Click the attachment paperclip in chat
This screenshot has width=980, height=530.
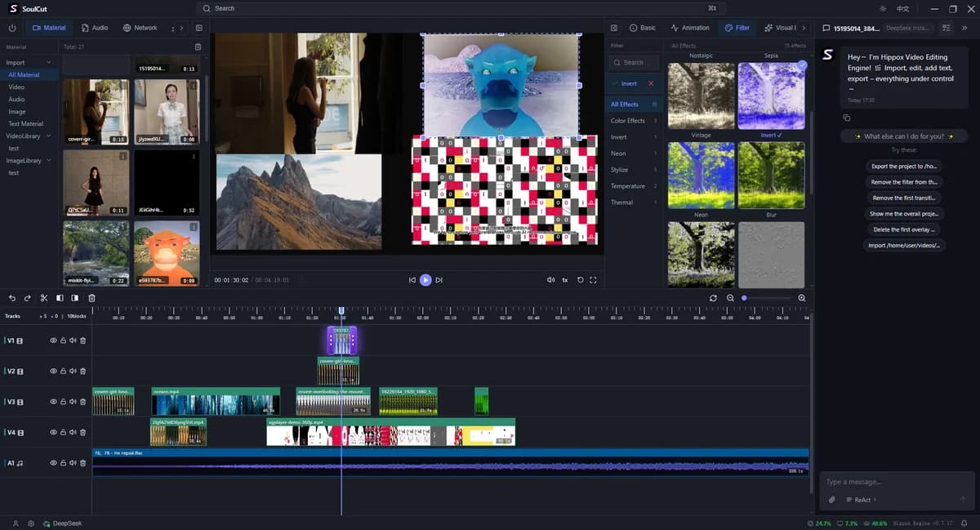(832, 500)
